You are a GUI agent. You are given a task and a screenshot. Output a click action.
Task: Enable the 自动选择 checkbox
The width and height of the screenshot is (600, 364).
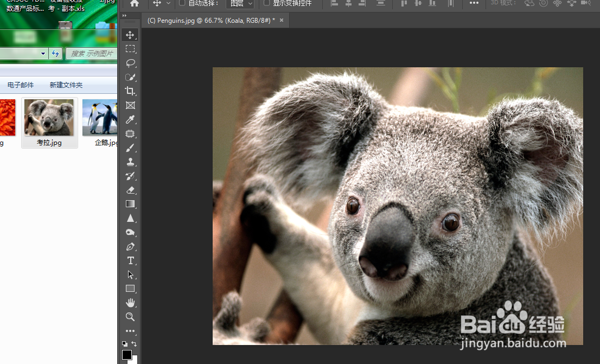pyautogui.click(x=182, y=3)
